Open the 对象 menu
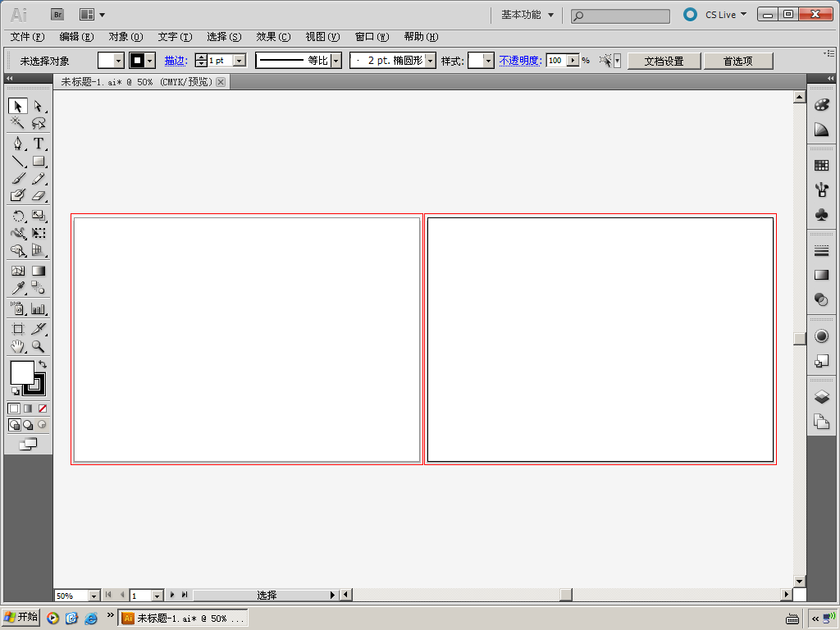Viewport: 840px width, 630px height. pyautogui.click(x=126, y=36)
